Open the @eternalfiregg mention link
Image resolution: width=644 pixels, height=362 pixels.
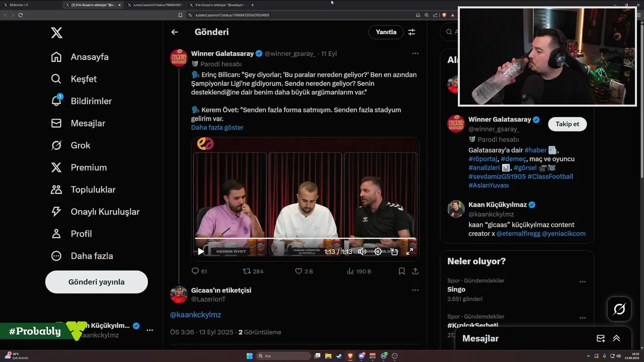tap(518, 234)
